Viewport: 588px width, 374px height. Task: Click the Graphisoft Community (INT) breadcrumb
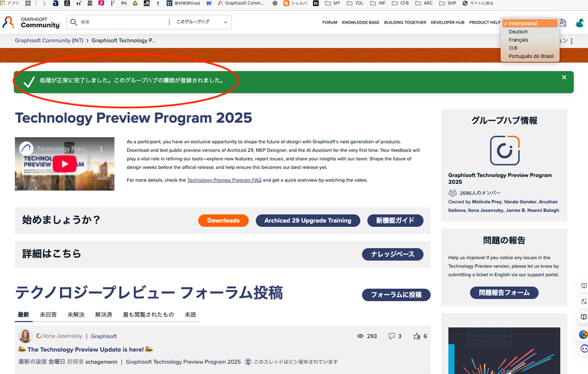49,41
